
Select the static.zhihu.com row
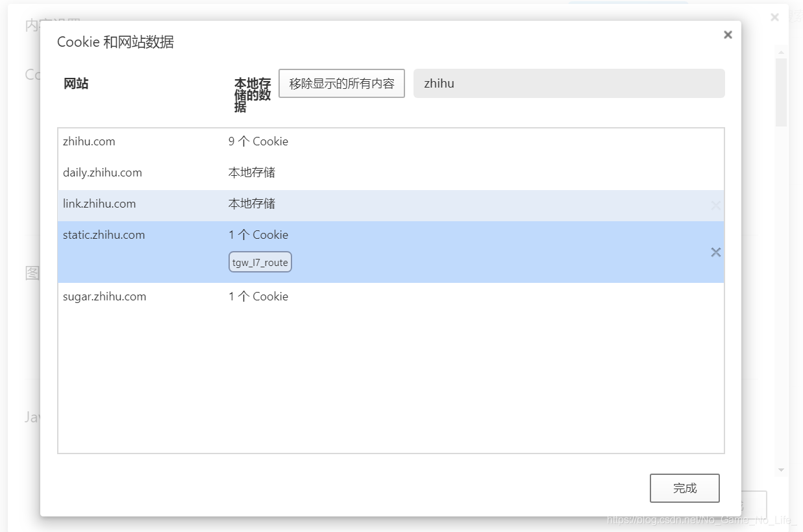[391, 252]
